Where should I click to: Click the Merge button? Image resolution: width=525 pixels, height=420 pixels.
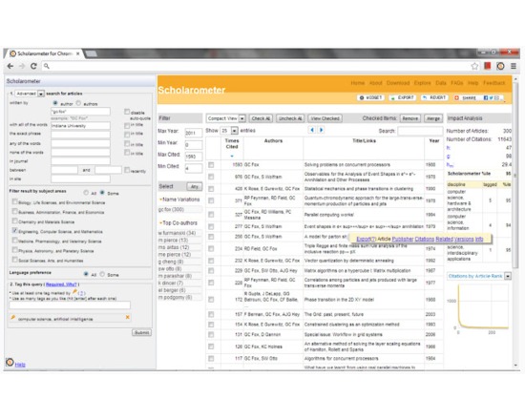coord(433,118)
